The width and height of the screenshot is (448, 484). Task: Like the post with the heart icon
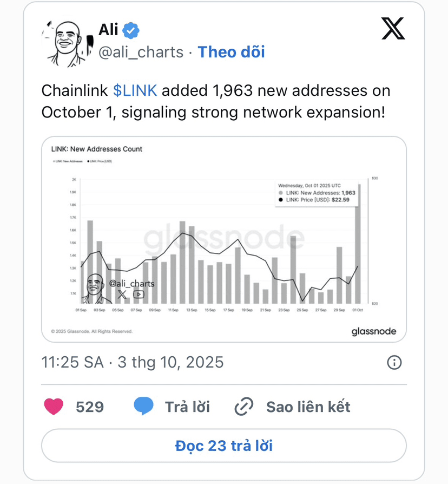pyautogui.click(x=54, y=407)
